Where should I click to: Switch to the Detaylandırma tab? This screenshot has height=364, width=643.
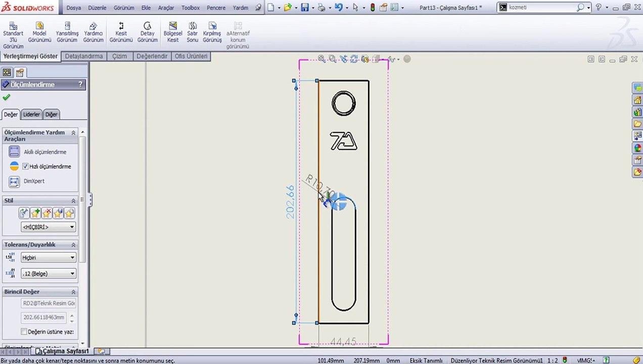point(84,56)
